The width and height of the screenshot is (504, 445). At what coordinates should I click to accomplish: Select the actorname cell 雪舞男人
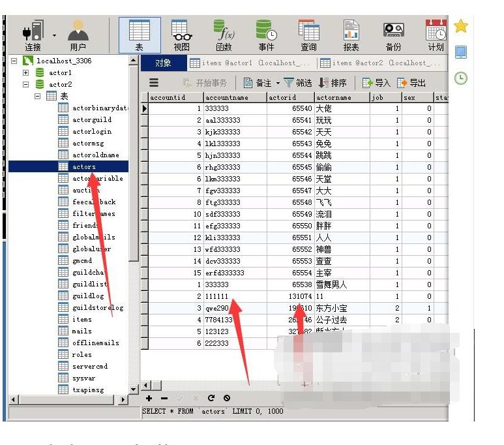(x=342, y=284)
